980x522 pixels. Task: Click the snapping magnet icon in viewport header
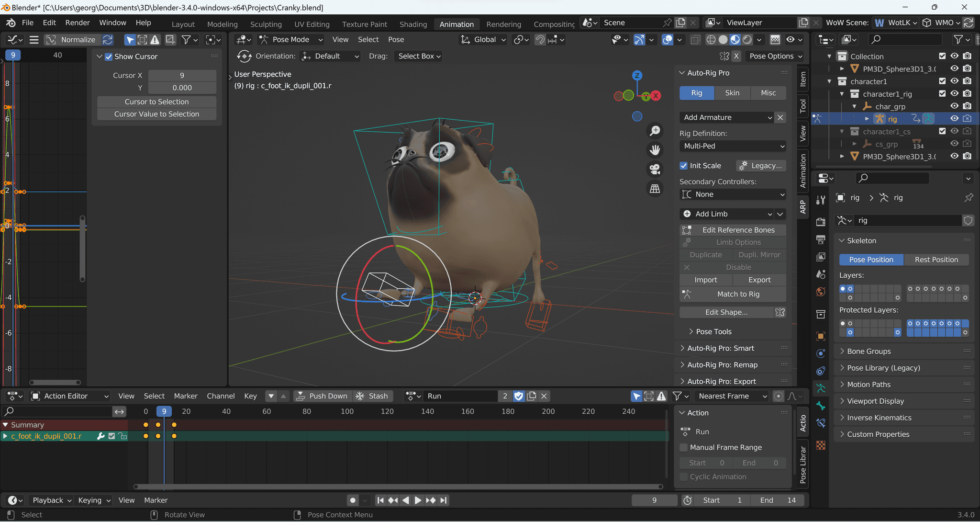pos(540,40)
